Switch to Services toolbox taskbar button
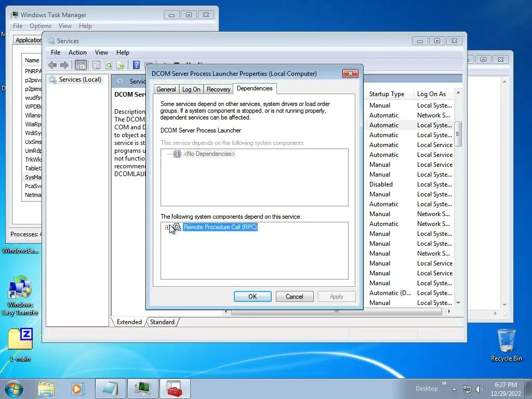Image resolution: width=532 pixels, height=399 pixels. point(175,389)
